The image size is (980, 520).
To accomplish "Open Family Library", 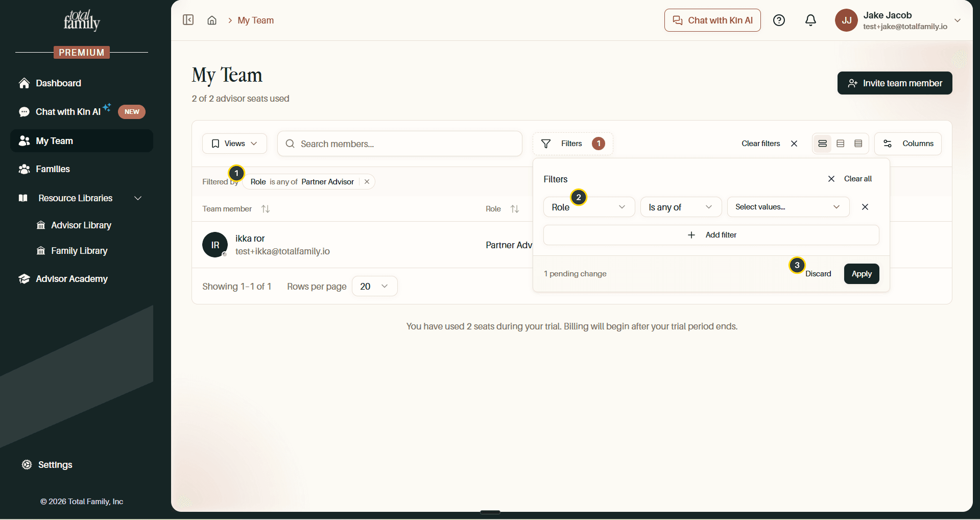I will tap(79, 251).
